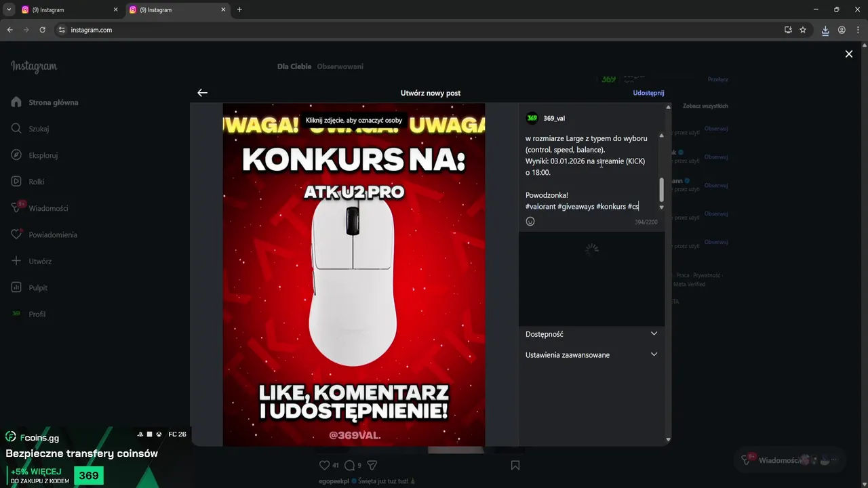Open Chrome three-dot menu
This screenshot has height=488, width=868.
click(859, 30)
